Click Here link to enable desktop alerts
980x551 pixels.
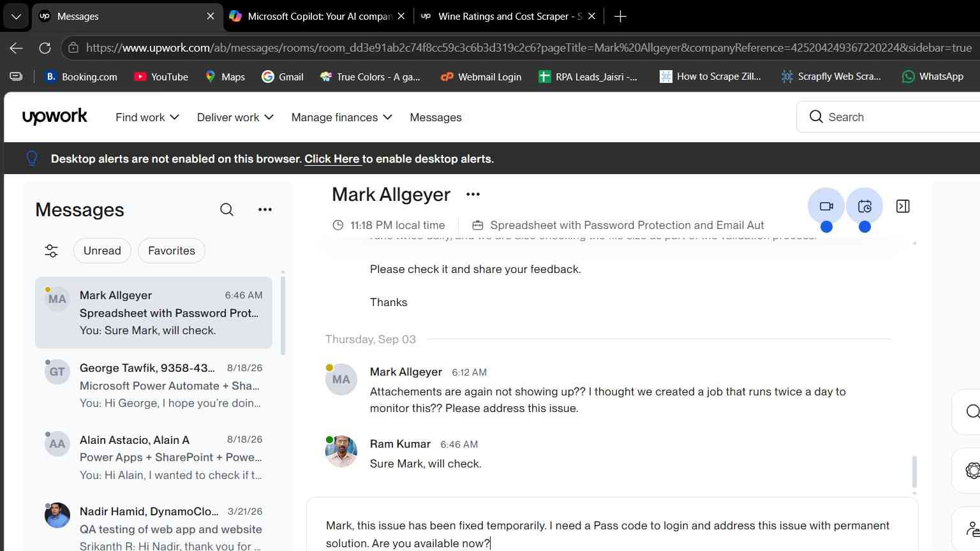point(332,159)
